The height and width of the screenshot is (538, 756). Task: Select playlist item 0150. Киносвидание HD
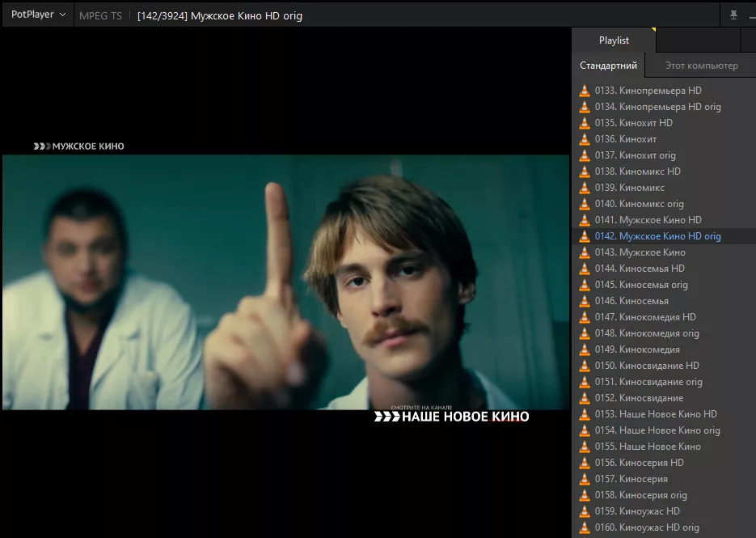pyautogui.click(x=664, y=365)
